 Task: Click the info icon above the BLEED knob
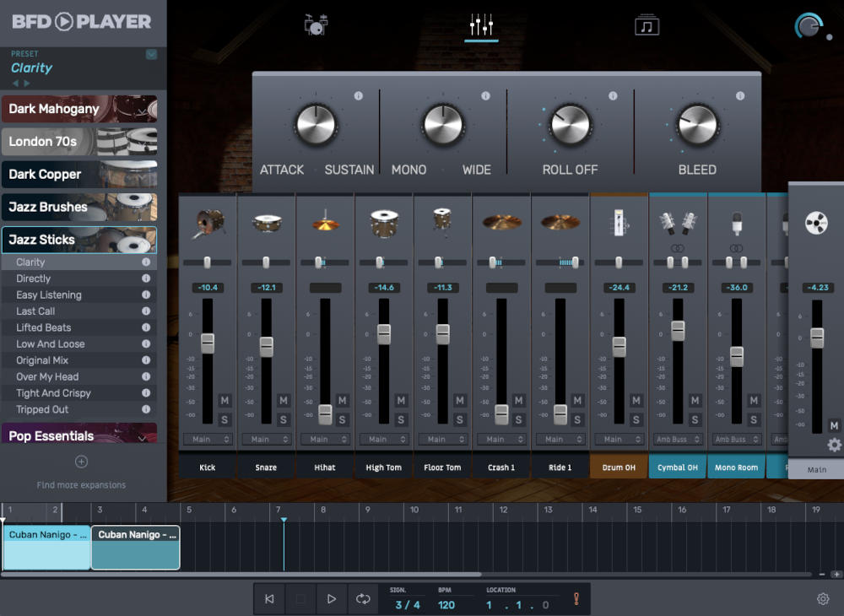pos(739,95)
